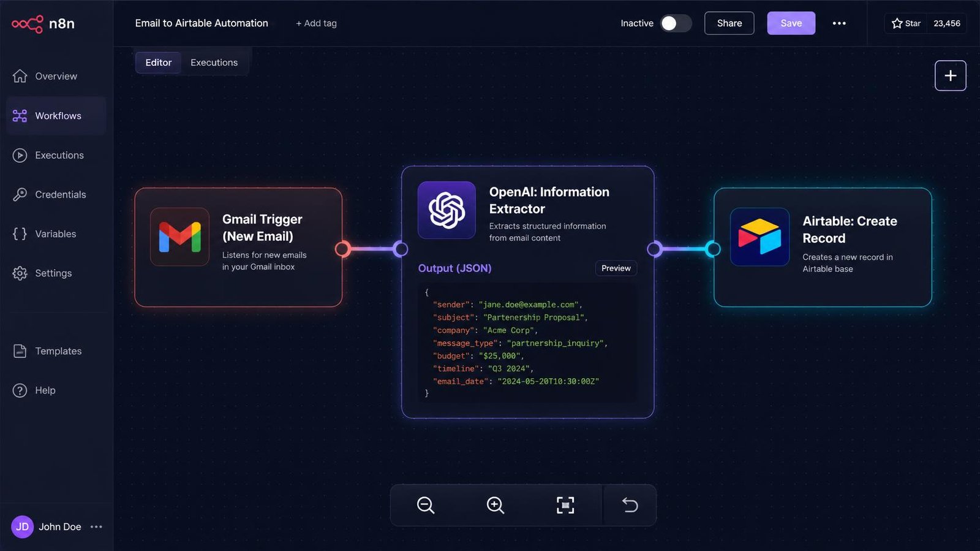
Task: Zoom out of the canvas
Action: (426, 505)
